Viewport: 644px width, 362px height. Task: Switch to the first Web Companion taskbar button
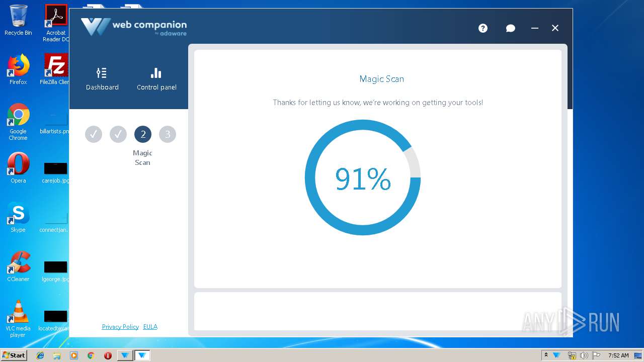coord(125,355)
